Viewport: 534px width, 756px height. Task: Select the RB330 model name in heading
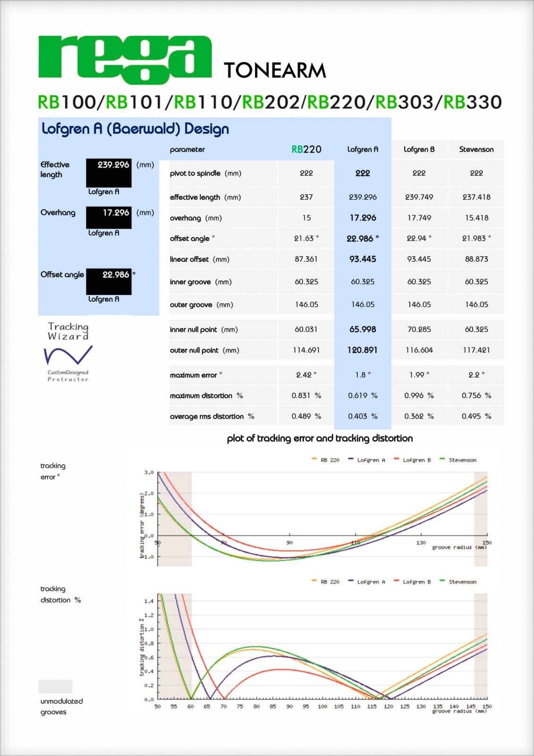472,102
